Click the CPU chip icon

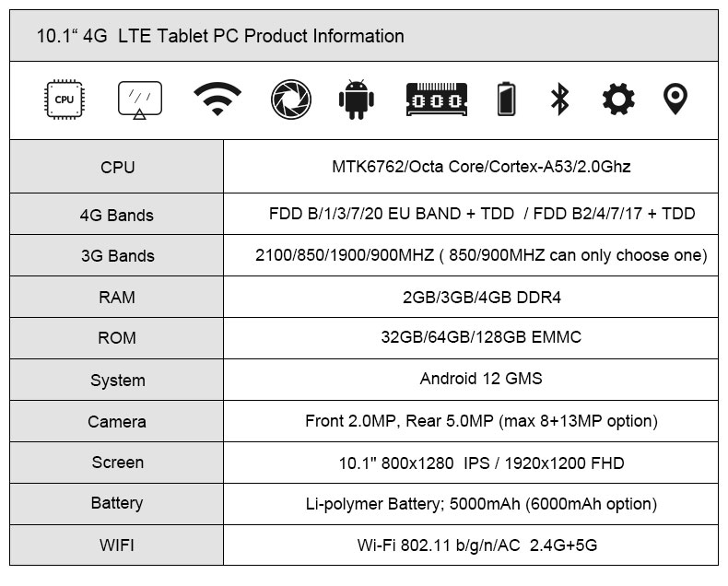pos(65,100)
